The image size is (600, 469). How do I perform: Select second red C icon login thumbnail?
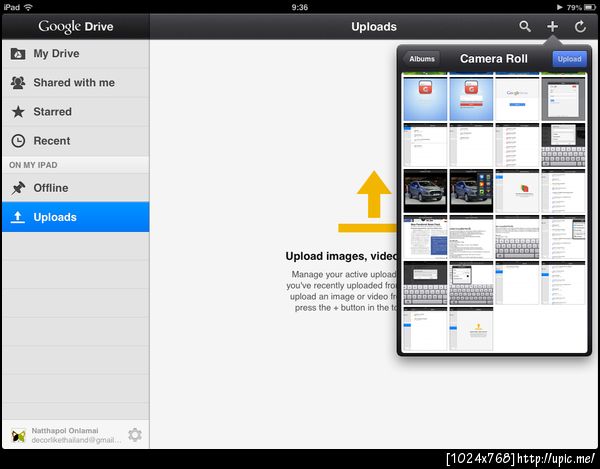click(x=471, y=99)
